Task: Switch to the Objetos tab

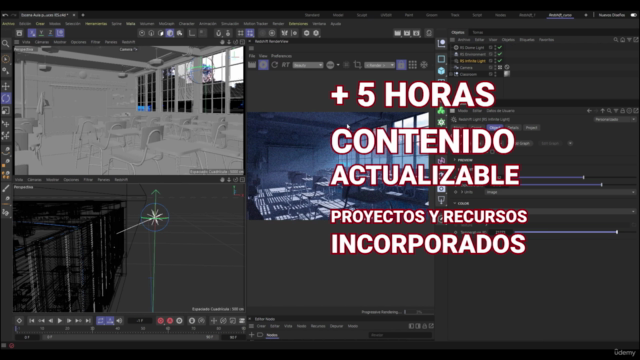Action: pyautogui.click(x=458, y=32)
